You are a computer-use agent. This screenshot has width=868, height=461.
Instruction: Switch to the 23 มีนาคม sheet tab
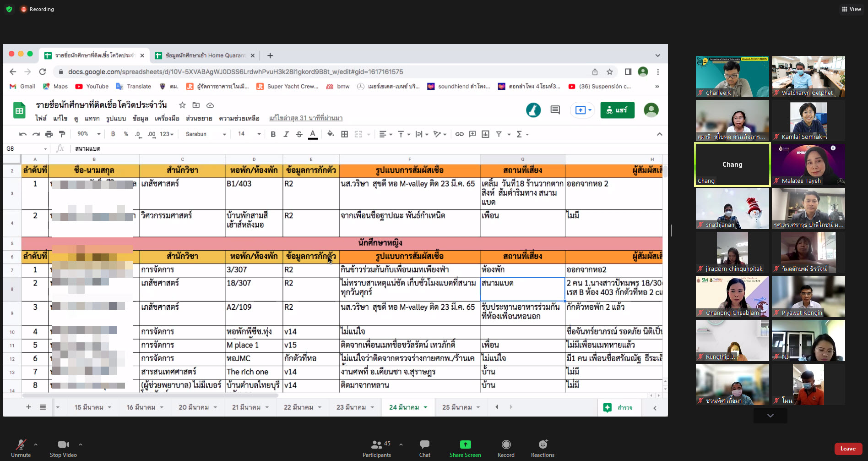351,407
